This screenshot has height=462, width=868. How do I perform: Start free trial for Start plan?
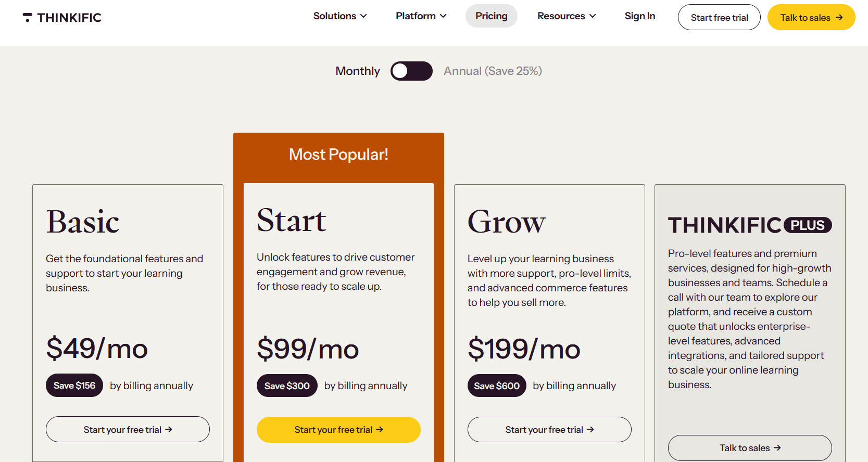tap(338, 430)
